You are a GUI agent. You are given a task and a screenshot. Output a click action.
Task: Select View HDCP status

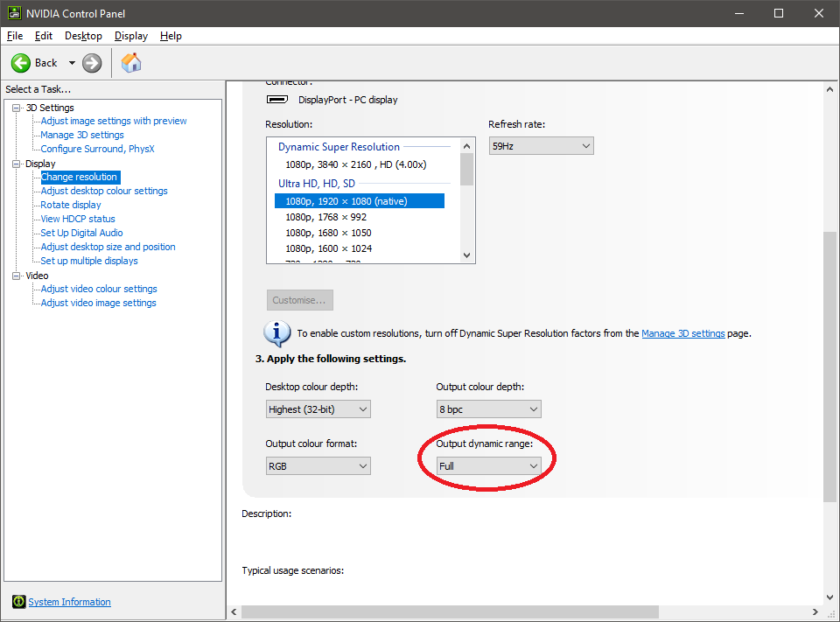click(78, 219)
